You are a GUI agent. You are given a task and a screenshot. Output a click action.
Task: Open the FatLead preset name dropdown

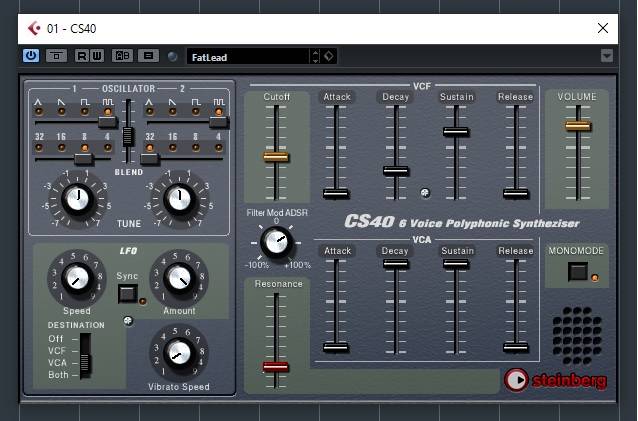245,56
